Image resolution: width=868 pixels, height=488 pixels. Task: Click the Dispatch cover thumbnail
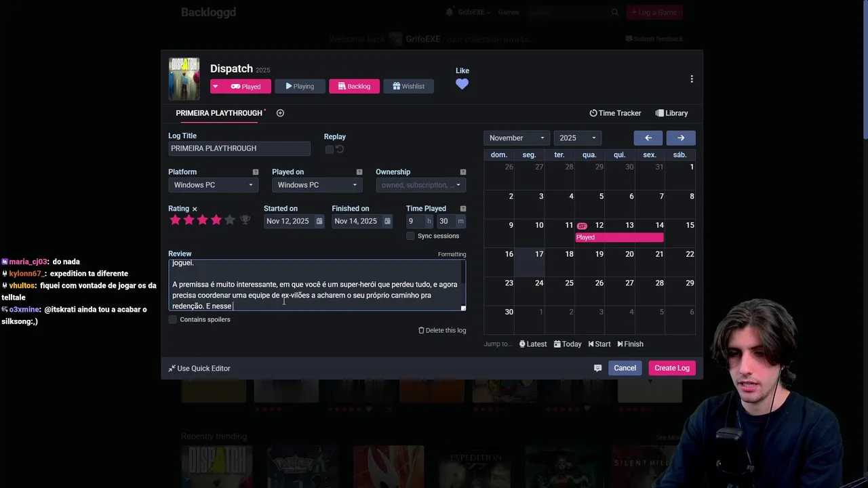(x=184, y=79)
